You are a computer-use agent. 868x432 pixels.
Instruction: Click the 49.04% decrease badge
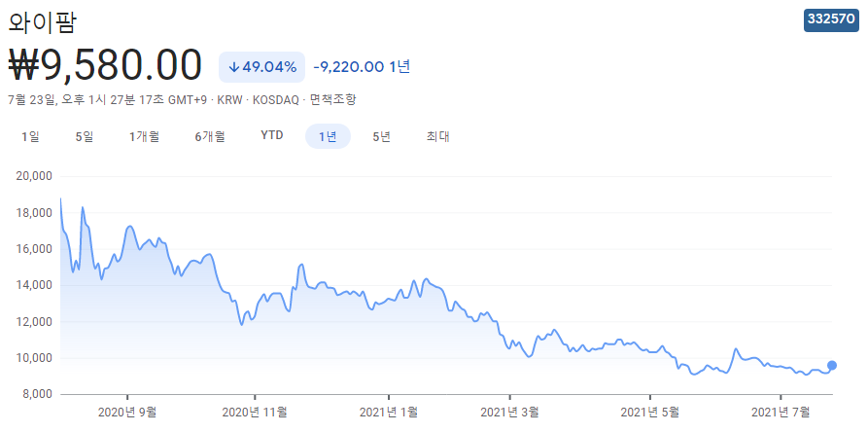pos(261,67)
